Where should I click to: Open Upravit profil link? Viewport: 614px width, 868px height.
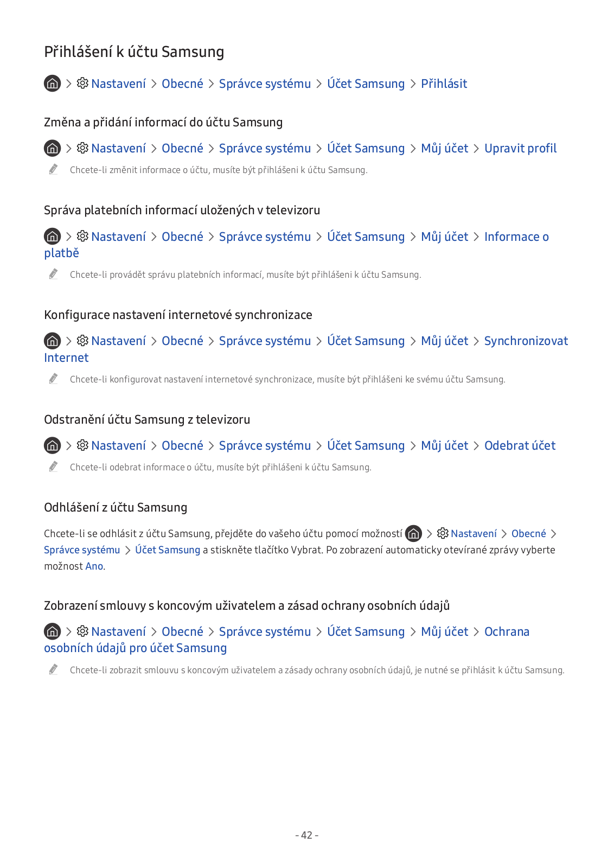(520, 148)
